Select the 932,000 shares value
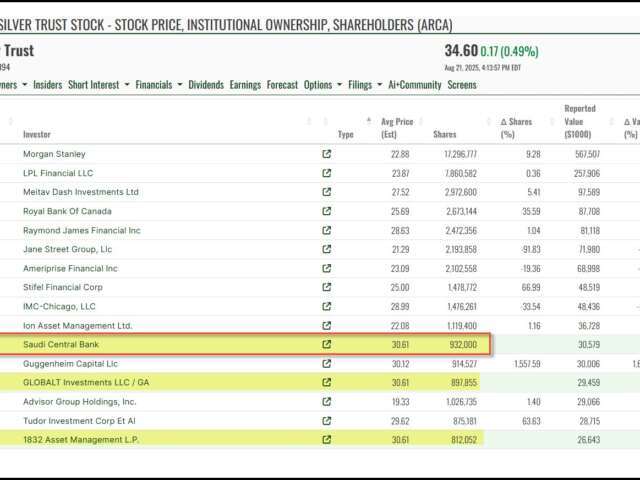Viewport: 640px width, 480px height. pyautogui.click(x=463, y=344)
